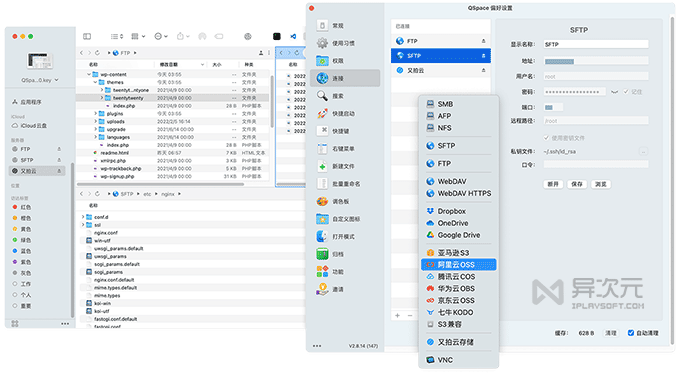Screen dimensions: 680x383
Task: Browse for private key file button
Action: 643,151
